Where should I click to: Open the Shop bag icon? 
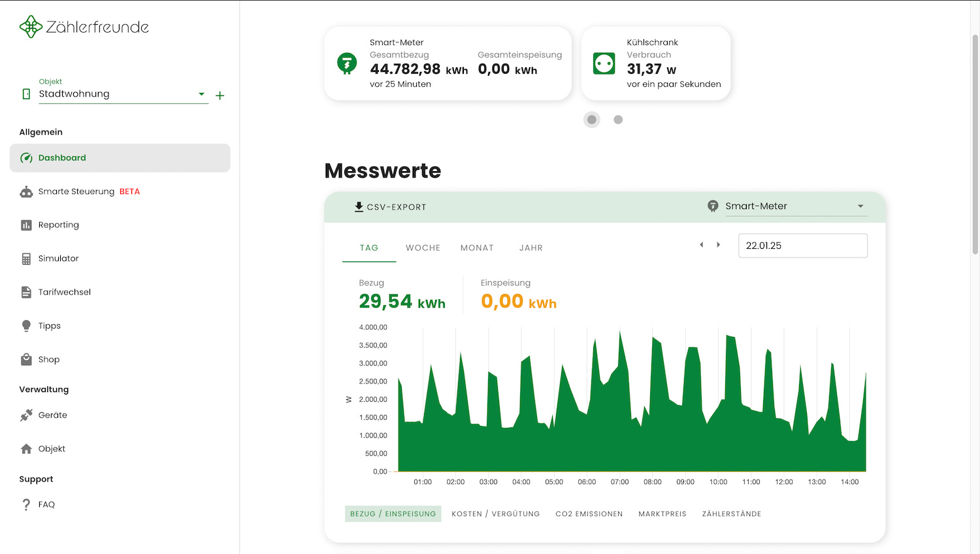pyautogui.click(x=26, y=359)
